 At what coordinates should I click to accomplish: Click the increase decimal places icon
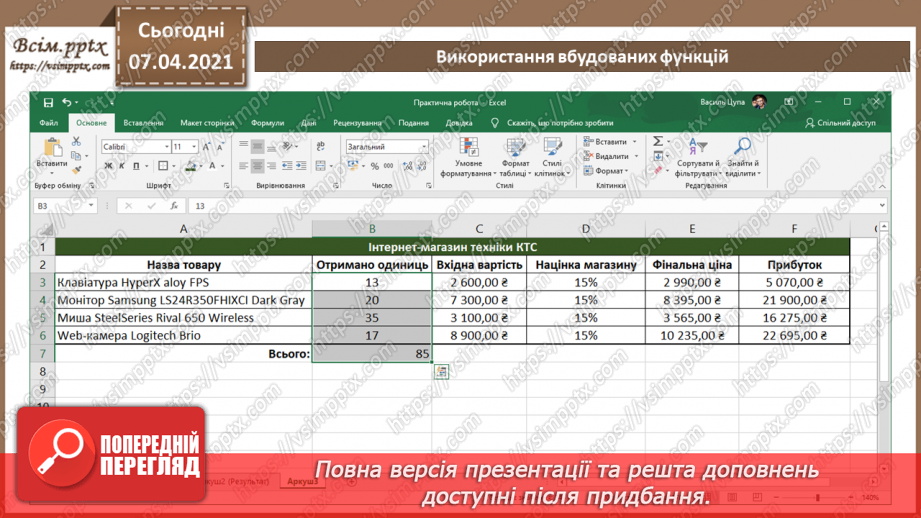(x=408, y=166)
